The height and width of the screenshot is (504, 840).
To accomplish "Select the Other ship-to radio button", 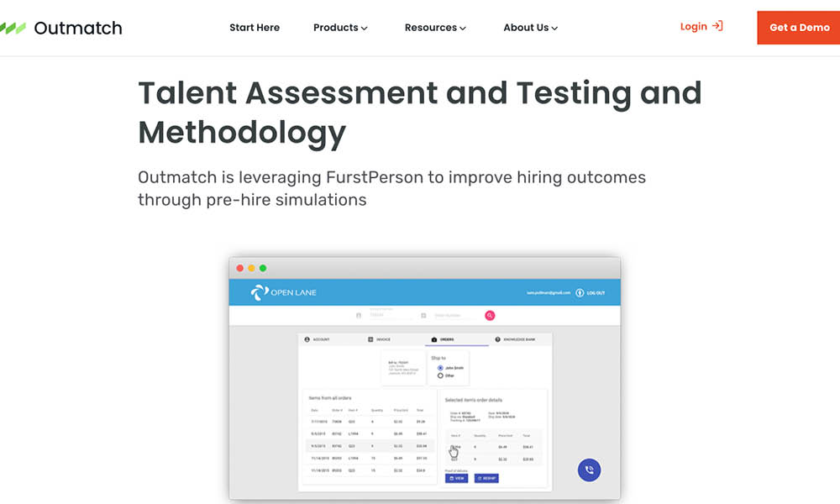I will point(440,375).
